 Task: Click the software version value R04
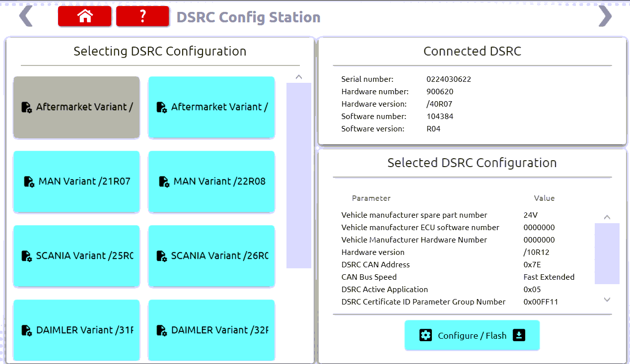coord(433,129)
